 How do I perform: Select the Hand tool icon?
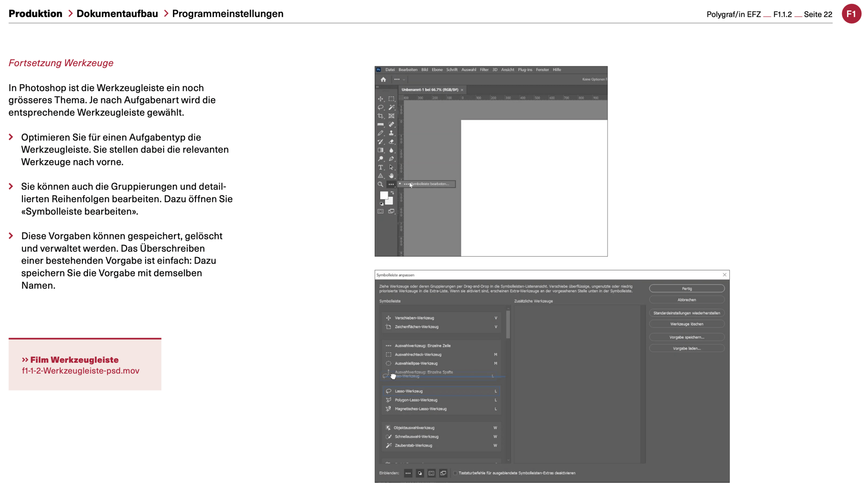(391, 176)
